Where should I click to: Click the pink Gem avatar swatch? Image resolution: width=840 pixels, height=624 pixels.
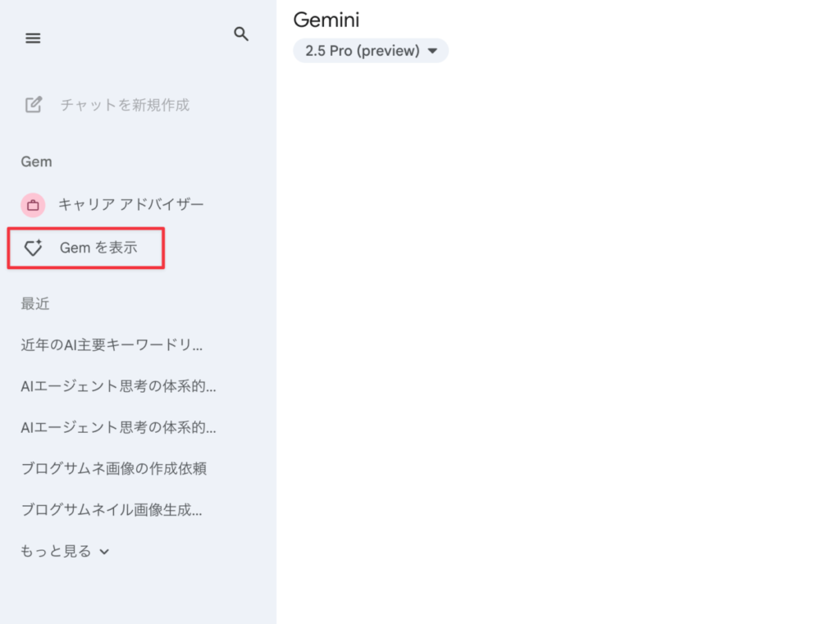[33, 205]
